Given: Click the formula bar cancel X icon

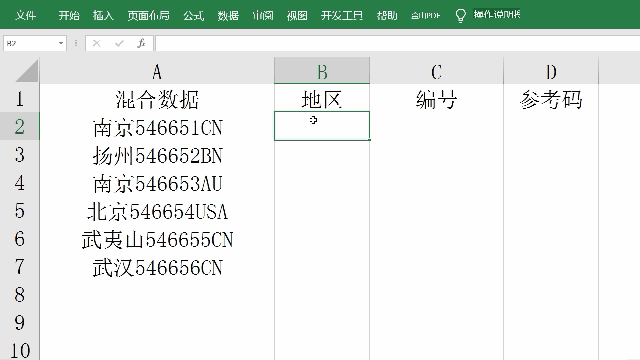Looking at the screenshot, I should 96,43.
